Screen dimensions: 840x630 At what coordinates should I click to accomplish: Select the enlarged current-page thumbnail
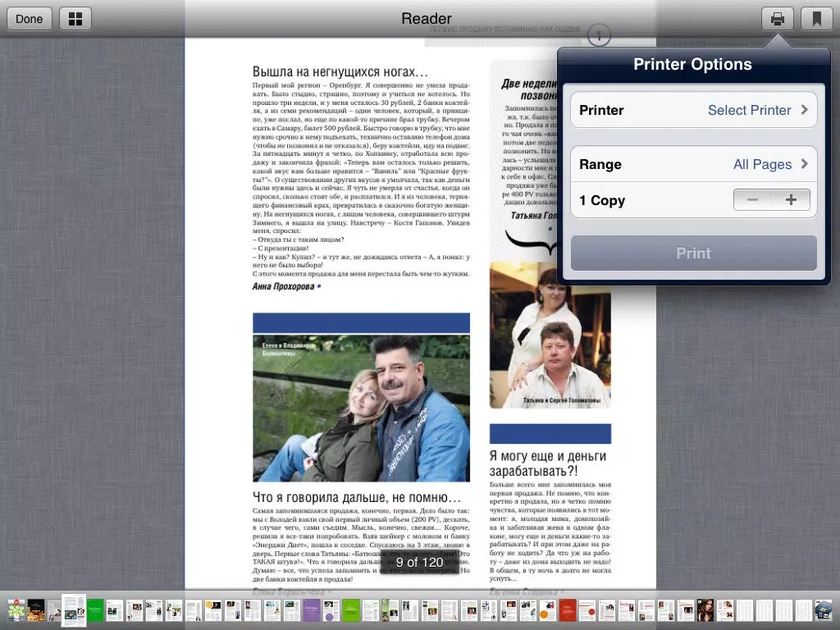coord(74,609)
